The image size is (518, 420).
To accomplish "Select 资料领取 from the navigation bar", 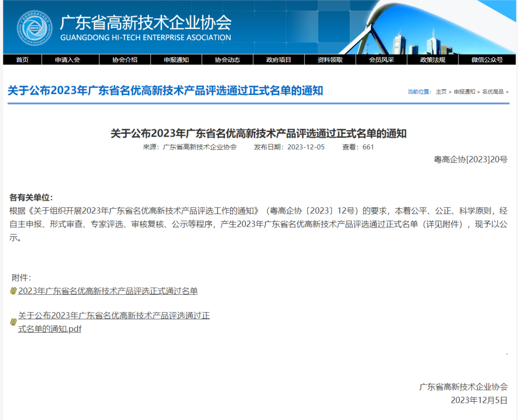I will click(x=330, y=60).
